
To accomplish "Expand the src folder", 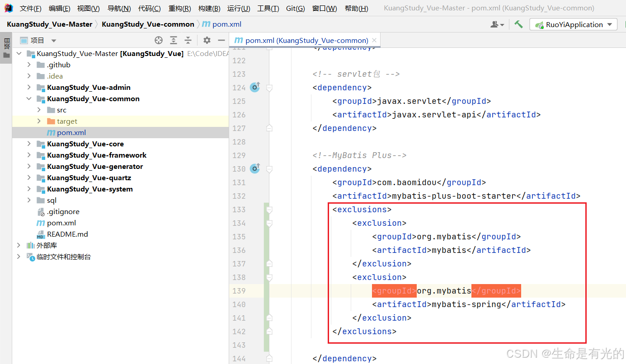I will click(39, 110).
